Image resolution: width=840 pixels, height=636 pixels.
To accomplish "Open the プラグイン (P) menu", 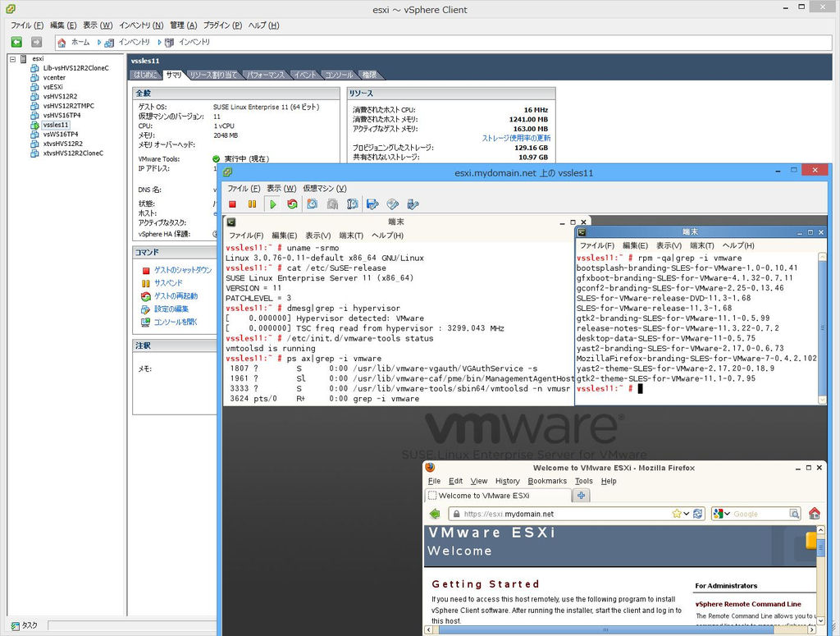I will (x=223, y=25).
